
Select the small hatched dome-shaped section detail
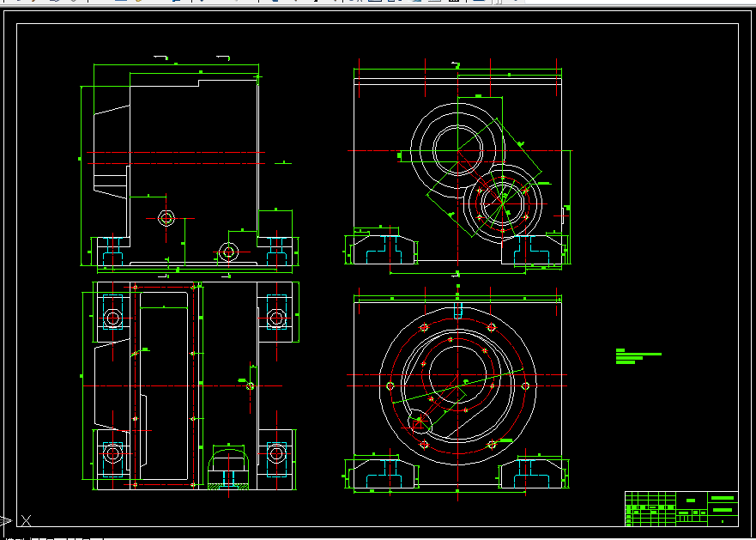coord(228,469)
